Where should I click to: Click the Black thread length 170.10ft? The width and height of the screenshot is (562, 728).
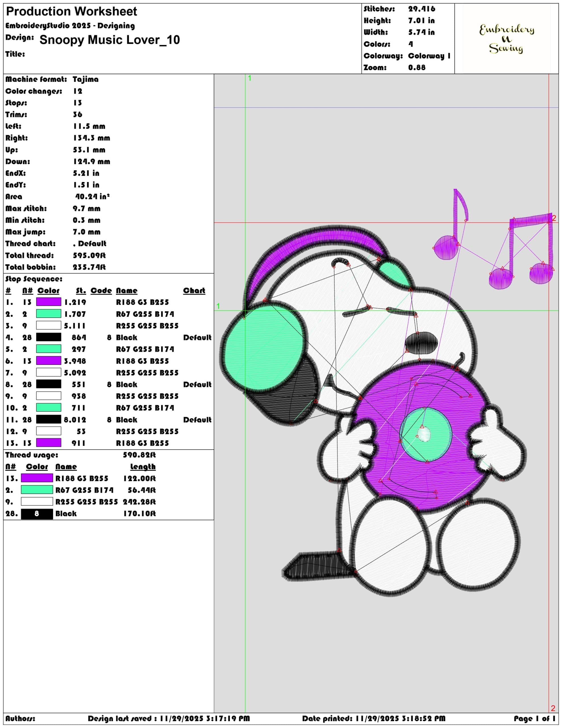tap(140, 513)
